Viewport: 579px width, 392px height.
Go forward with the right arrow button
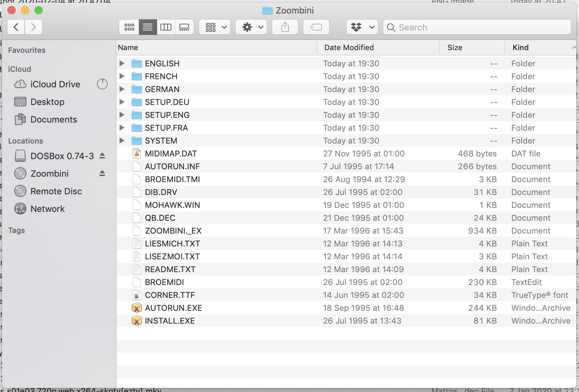pyautogui.click(x=33, y=27)
